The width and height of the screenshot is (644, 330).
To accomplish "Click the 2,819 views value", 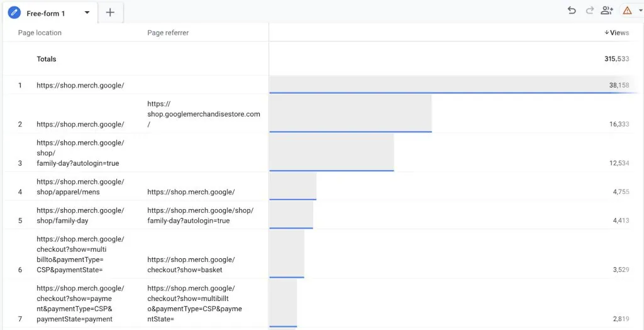I will 621,319.
